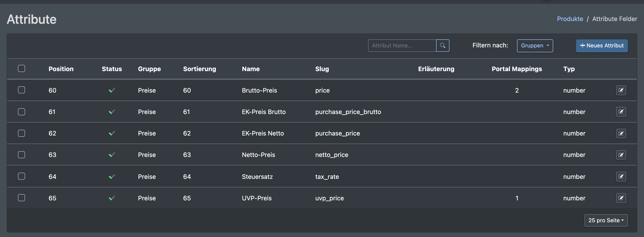
Task: Focus the Attribut Name search field
Action: coord(402,46)
